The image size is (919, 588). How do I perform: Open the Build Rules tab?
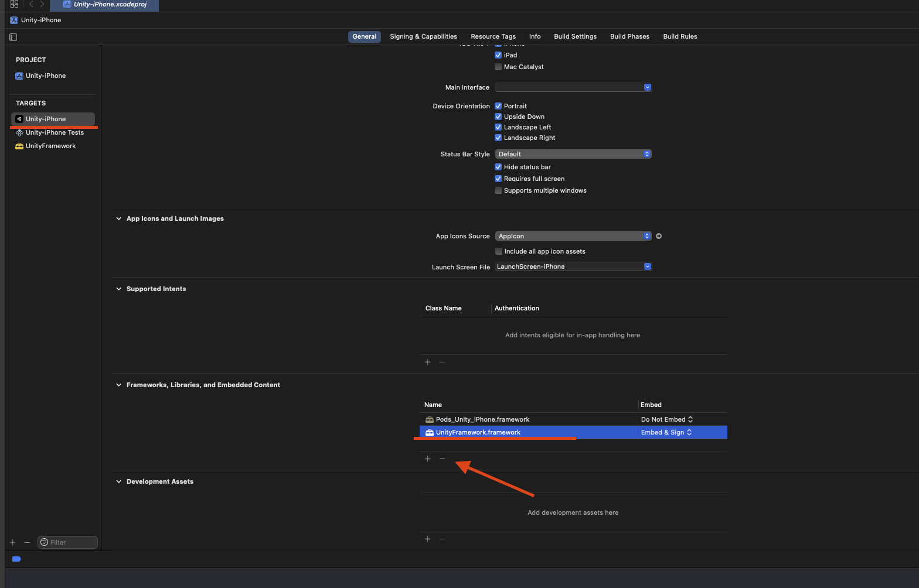[680, 36]
